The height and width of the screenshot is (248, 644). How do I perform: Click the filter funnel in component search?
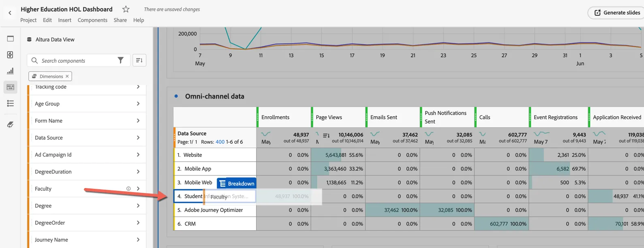click(x=121, y=60)
